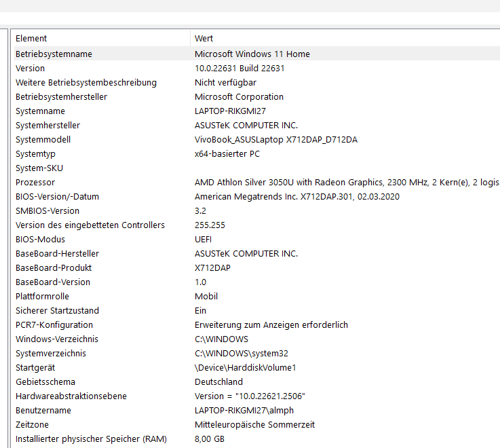
Task: Select PCR7-Konfiguration row label
Action: (x=54, y=325)
